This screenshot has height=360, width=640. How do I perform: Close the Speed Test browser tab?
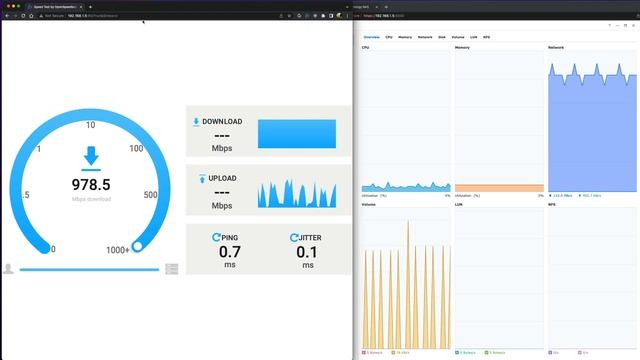point(81,7)
